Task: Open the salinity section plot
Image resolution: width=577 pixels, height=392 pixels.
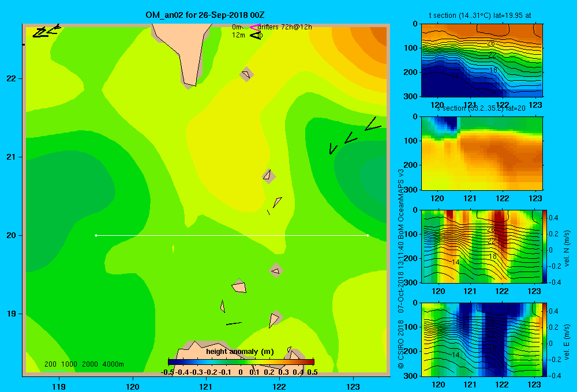Action: [482, 153]
